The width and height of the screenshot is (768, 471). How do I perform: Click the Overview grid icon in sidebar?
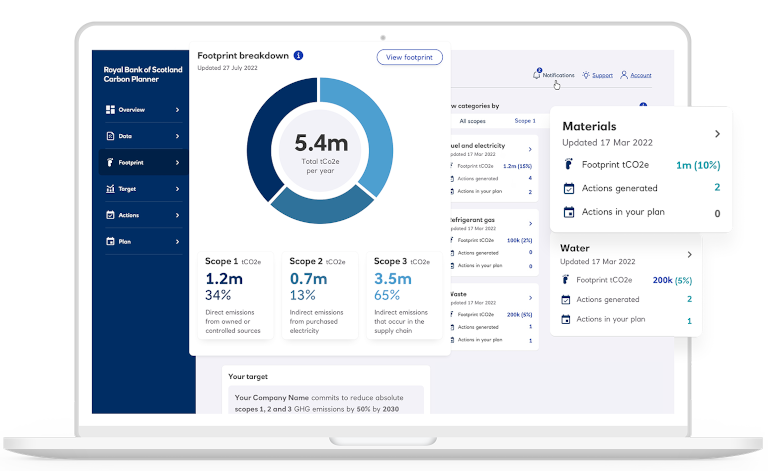(x=110, y=109)
